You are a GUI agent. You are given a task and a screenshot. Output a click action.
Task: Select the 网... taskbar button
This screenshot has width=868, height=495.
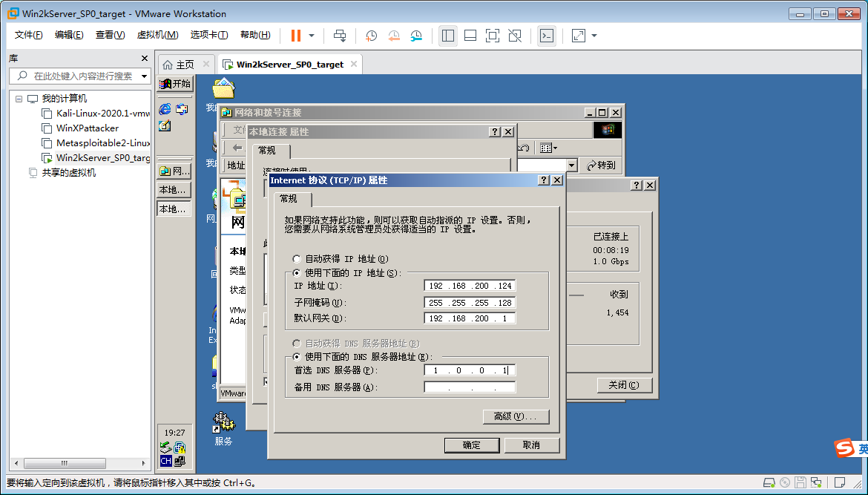[x=175, y=171]
